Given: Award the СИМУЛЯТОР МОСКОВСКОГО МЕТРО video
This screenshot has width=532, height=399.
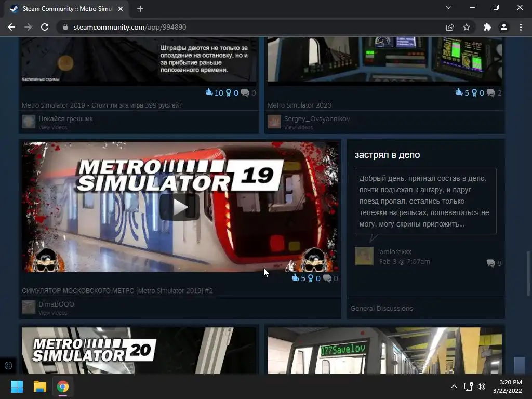Looking at the screenshot, I should 310,278.
